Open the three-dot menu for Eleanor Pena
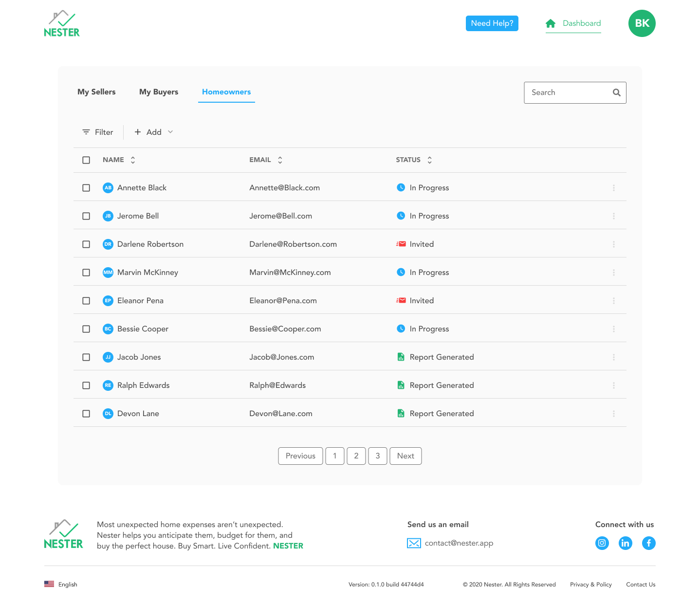The height and width of the screenshot is (603, 700). tap(614, 300)
